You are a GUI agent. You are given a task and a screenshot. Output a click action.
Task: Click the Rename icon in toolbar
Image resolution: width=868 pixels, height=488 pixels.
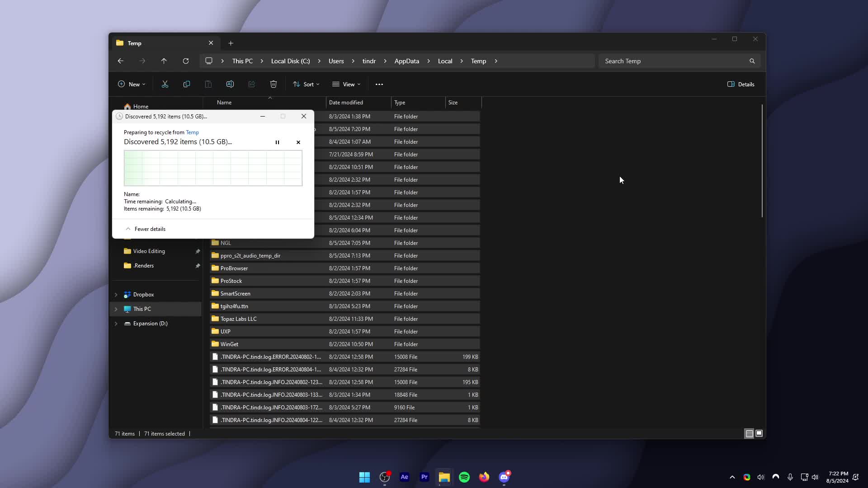230,84
